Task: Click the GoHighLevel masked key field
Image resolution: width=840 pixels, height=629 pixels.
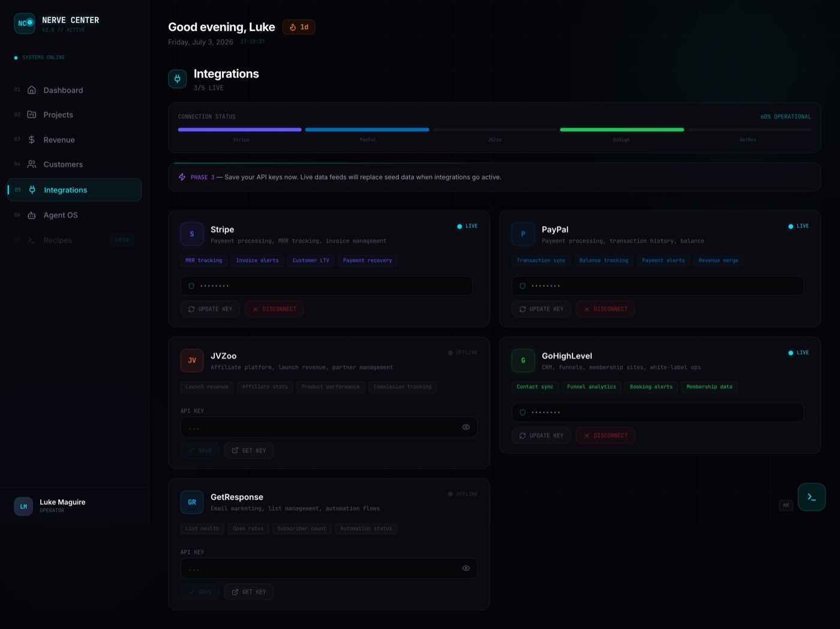Action: pos(658,412)
